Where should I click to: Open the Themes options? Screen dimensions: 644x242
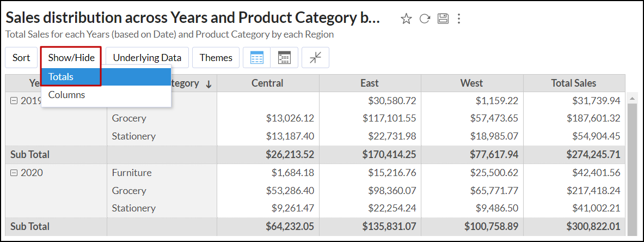[216, 58]
